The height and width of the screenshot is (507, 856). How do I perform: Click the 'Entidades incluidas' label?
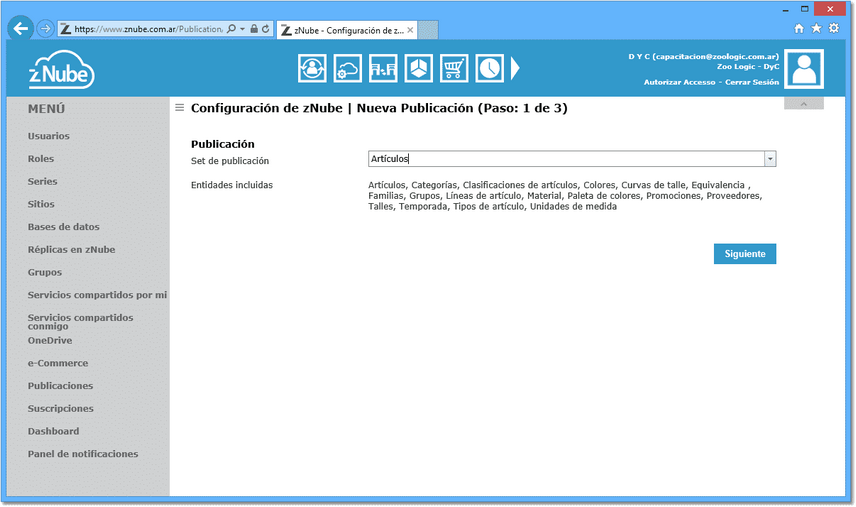[x=231, y=185]
